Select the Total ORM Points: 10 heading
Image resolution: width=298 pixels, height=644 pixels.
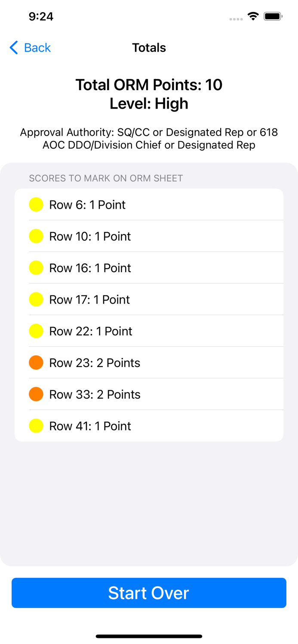pyautogui.click(x=149, y=85)
